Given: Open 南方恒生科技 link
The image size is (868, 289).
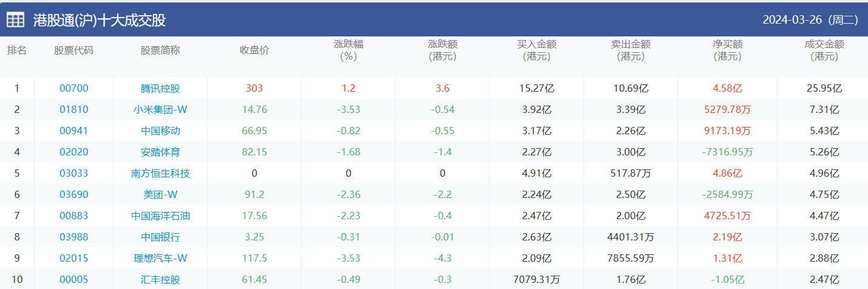Looking at the screenshot, I should pyautogui.click(x=160, y=173).
